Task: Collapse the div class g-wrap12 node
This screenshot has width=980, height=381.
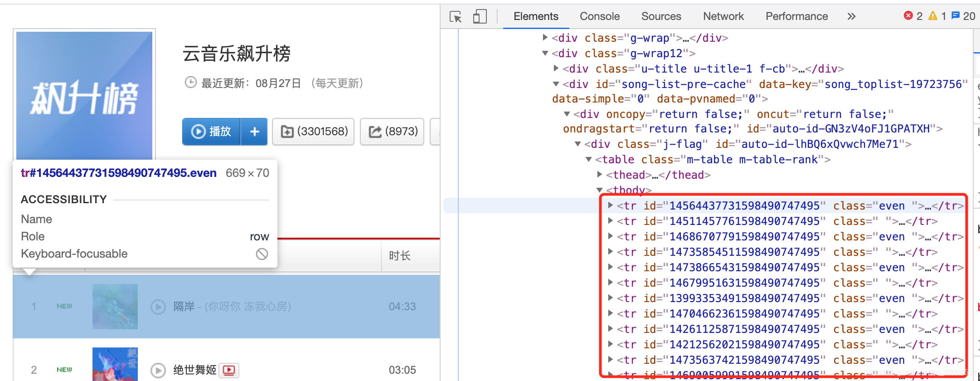Action: point(545,53)
